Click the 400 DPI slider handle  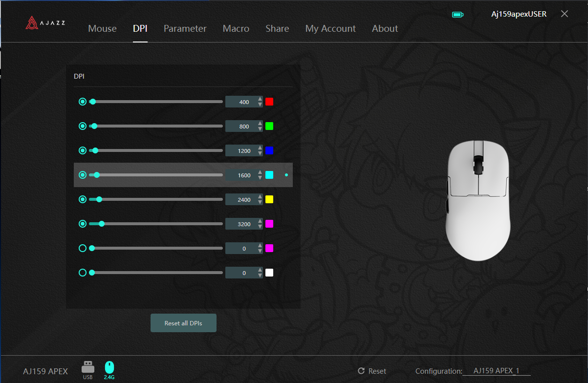coord(93,102)
